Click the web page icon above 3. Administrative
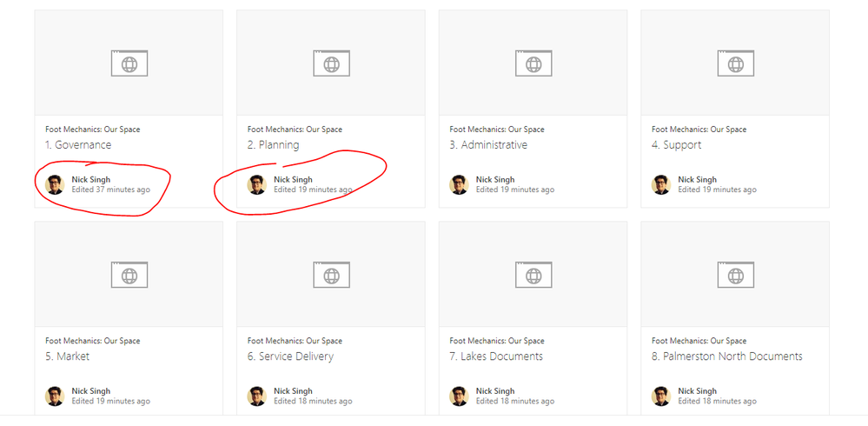868x426 pixels. tap(533, 63)
